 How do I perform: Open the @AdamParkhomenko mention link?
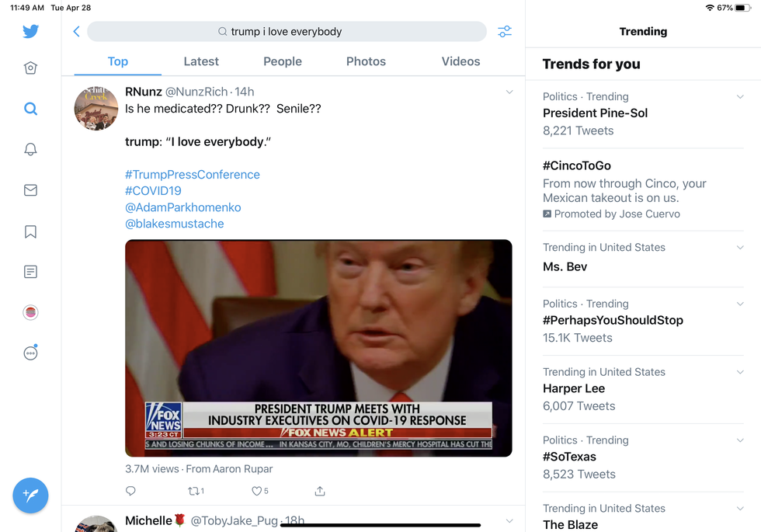pyautogui.click(x=183, y=207)
